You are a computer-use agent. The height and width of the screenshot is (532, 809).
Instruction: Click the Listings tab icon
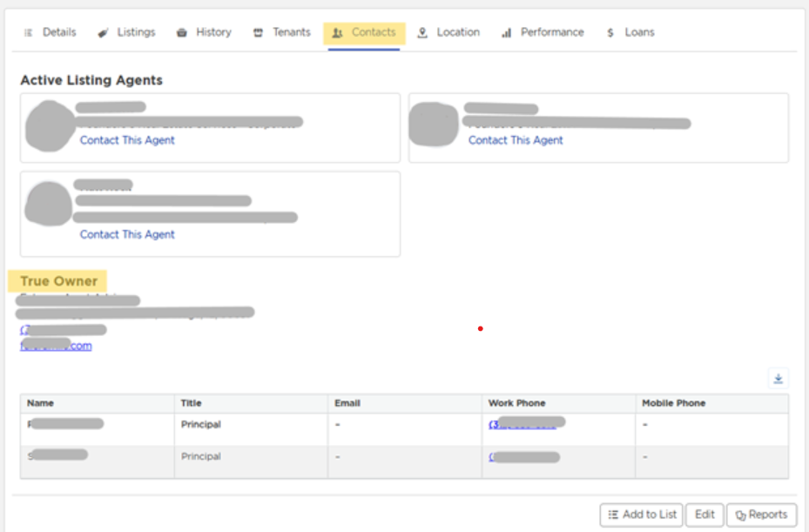(x=103, y=33)
